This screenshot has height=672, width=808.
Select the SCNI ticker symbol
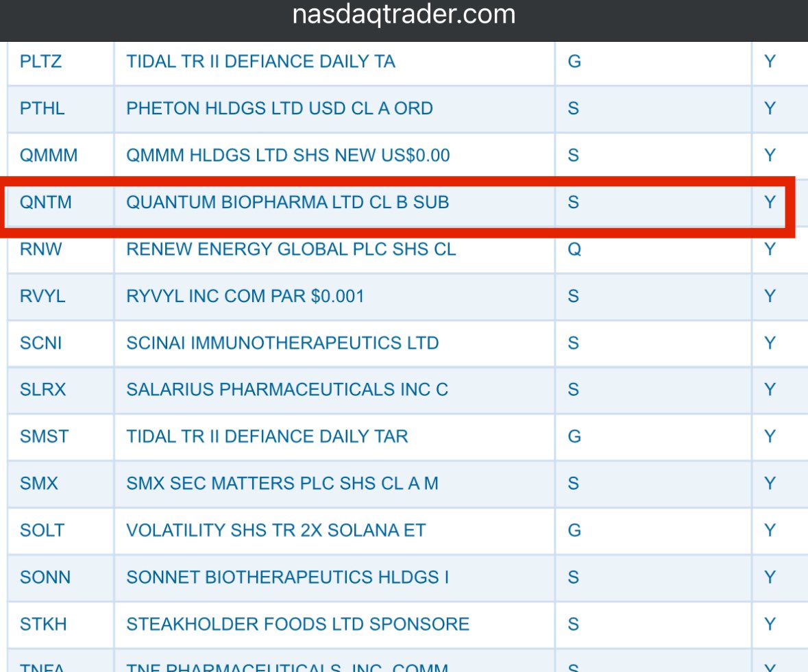click(40, 343)
